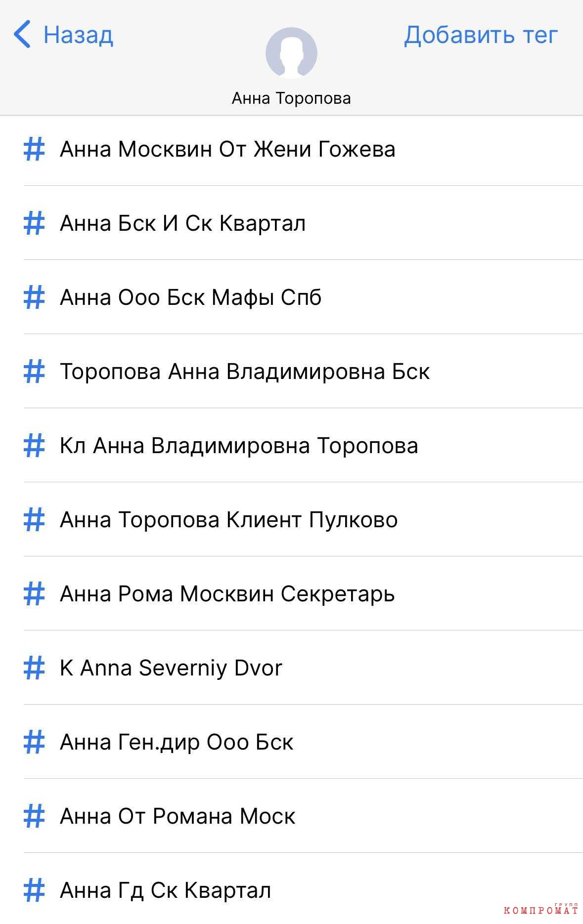Select the tag Анна Ген.дир Ооо Бск
Viewport: 583px width, 924px height.
[x=303, y=742]
